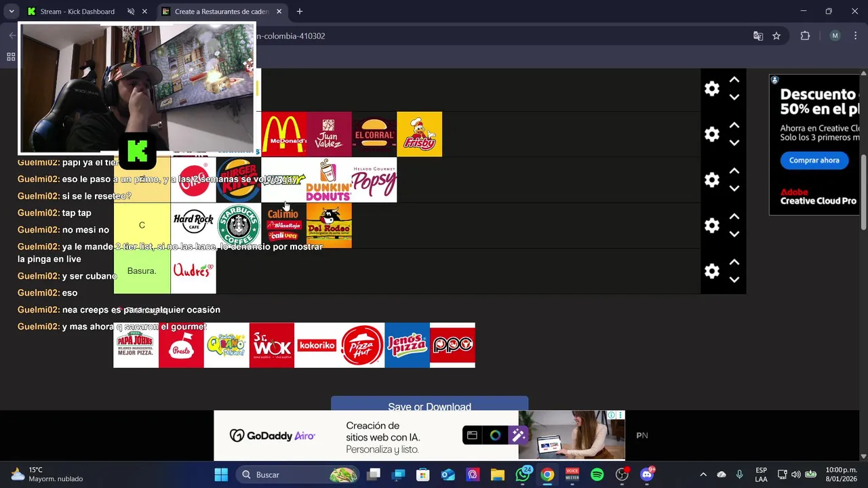Viewport: 868px width, 488px height.
Task: Click the tier C label cell
Action: [x=142, y=225]
